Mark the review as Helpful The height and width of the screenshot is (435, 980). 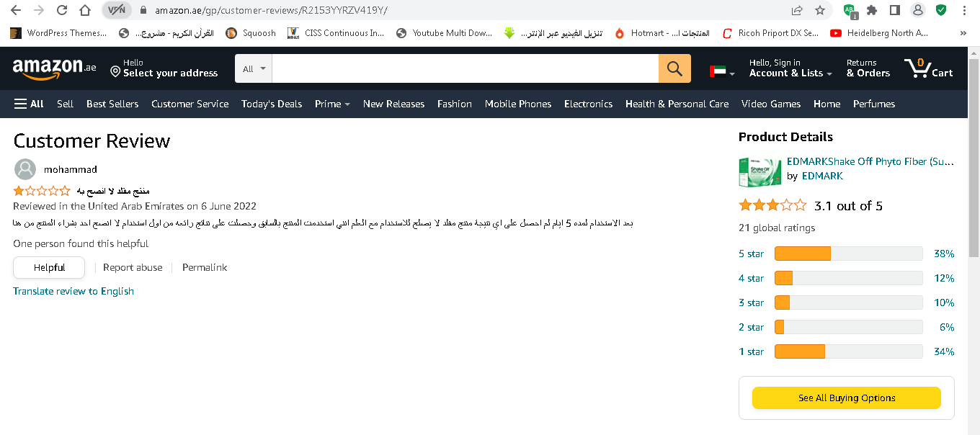point(49,267)
